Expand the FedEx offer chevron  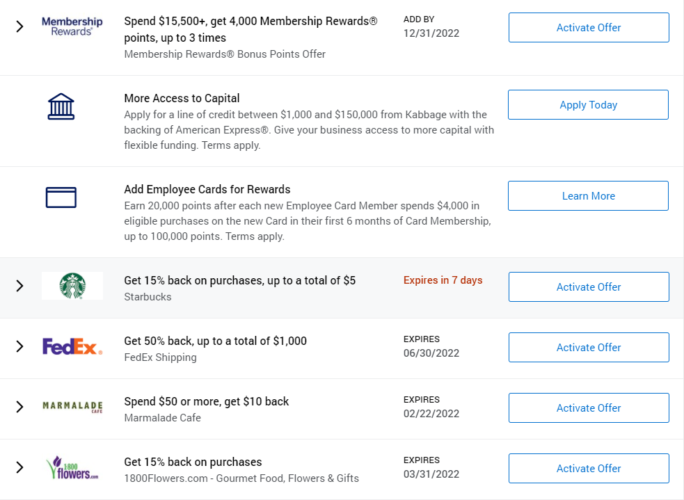[19, 347]
